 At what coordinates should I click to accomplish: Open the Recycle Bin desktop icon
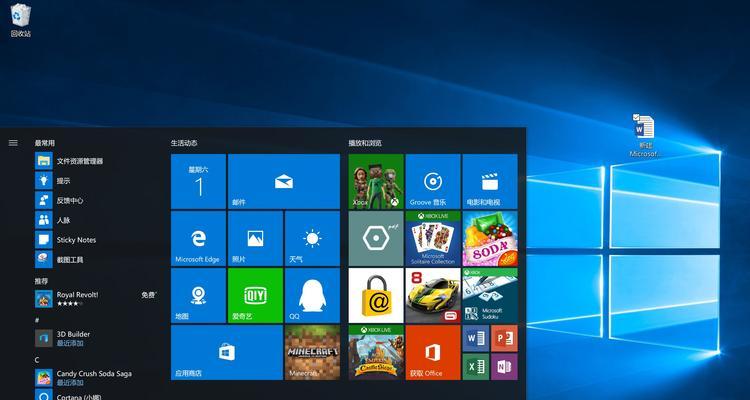pyautogui.click(x=21, y=20)
